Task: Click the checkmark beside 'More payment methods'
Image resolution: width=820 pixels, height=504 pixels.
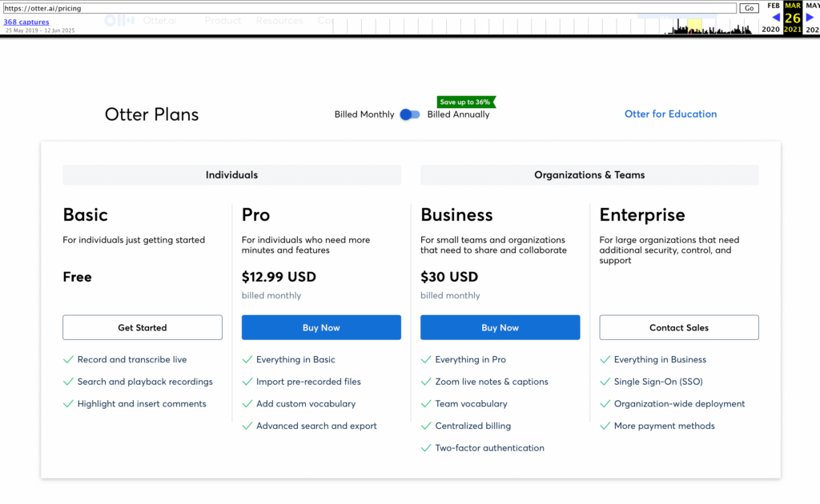Action: point(605,426)
